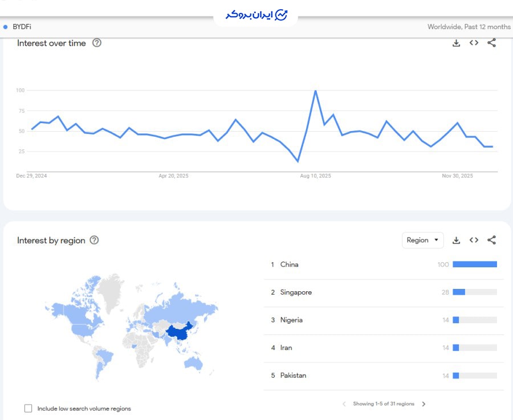Share the Interest by region section
Screen dimensions: 513x420
click(x=491, y=240)
